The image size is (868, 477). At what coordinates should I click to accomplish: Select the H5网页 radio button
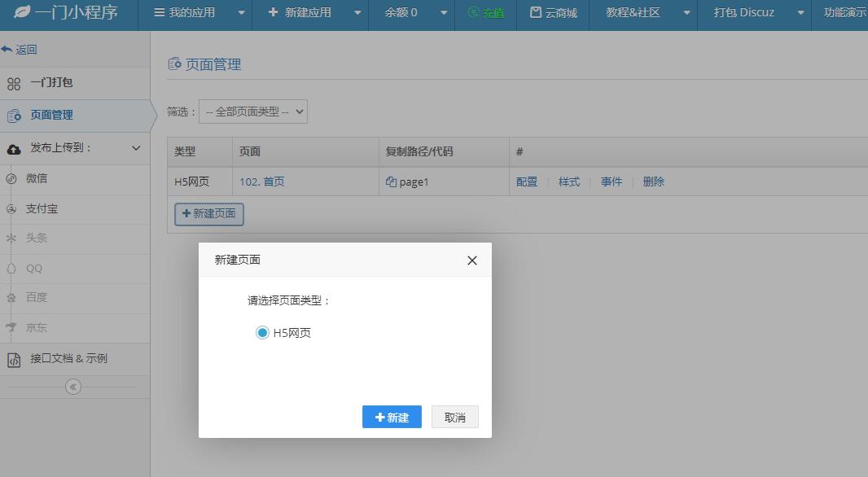(262, 333)
